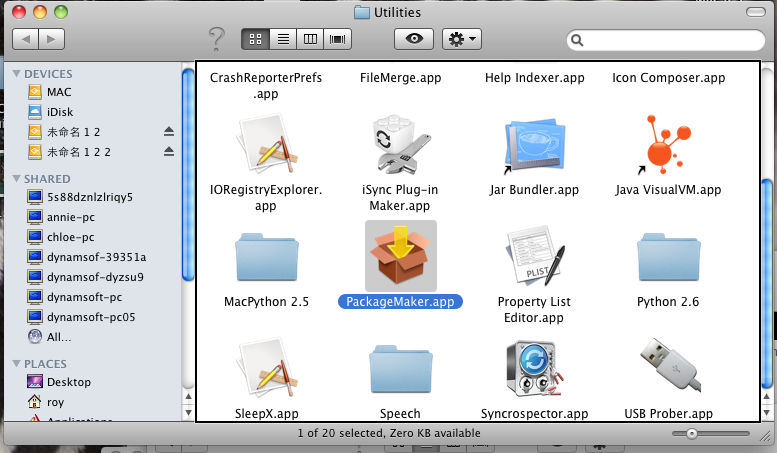Switch to column view mode
The height and width of the screenshot is (453, 777).
310,39
